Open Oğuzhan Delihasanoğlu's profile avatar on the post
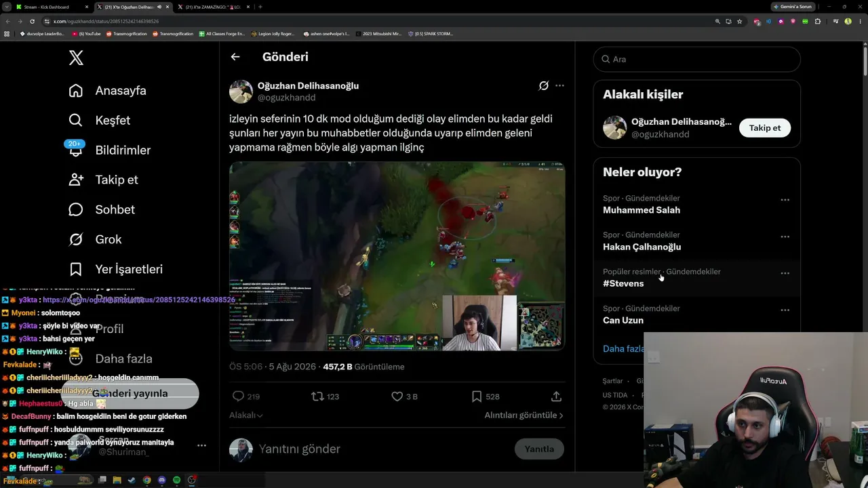 coord(241,91)
